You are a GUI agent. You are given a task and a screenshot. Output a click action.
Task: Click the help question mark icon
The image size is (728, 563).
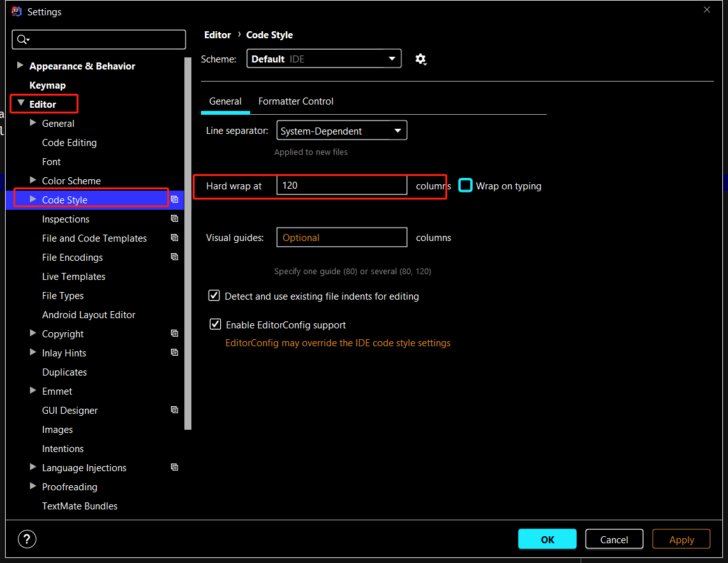point(27,539)
